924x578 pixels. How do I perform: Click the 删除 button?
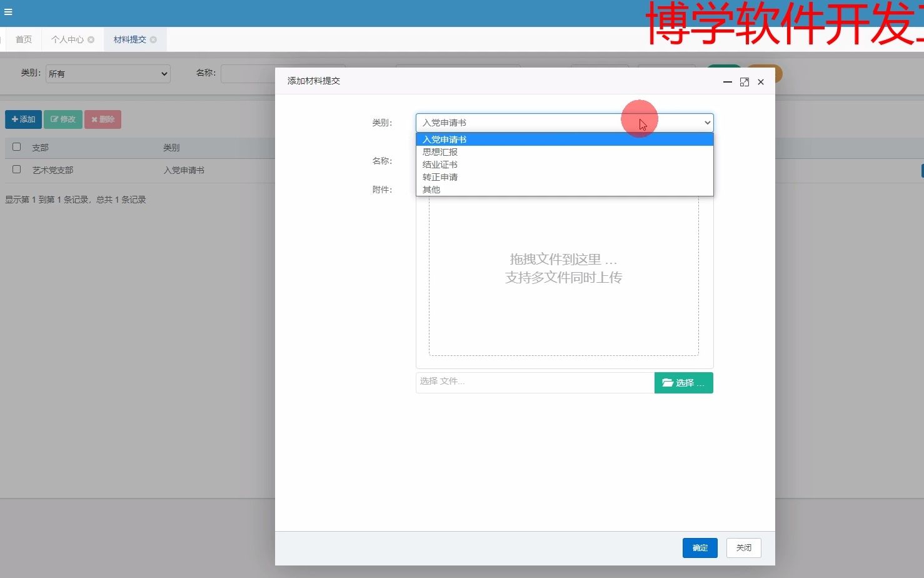(x=103, y=119)
